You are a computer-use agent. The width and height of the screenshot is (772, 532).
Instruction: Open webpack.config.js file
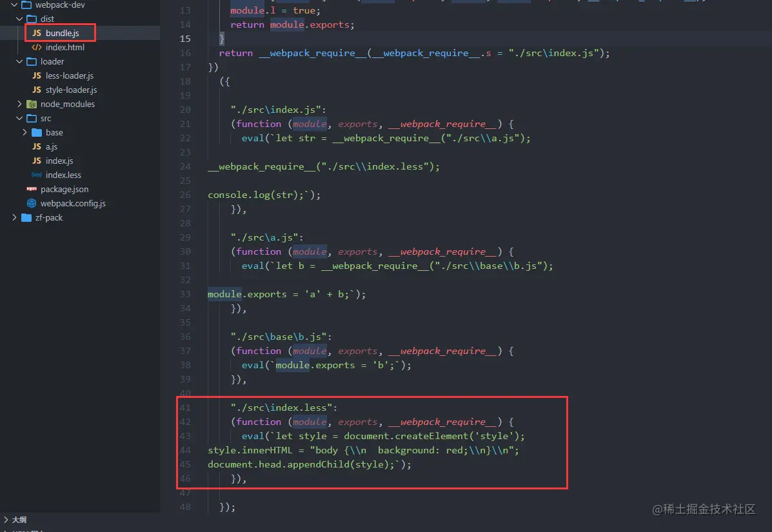[x=73, y=203]
